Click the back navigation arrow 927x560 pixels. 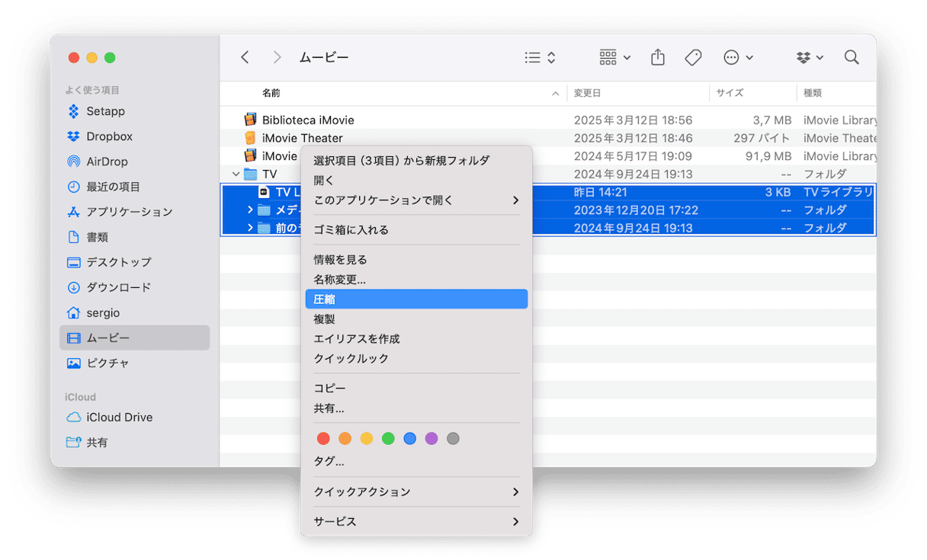click(x=245, y=58)
